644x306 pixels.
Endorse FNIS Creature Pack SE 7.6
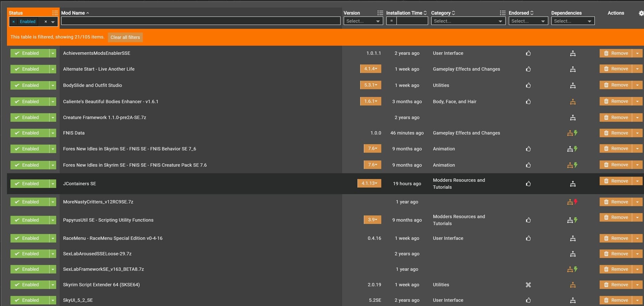tap(528, 165)
